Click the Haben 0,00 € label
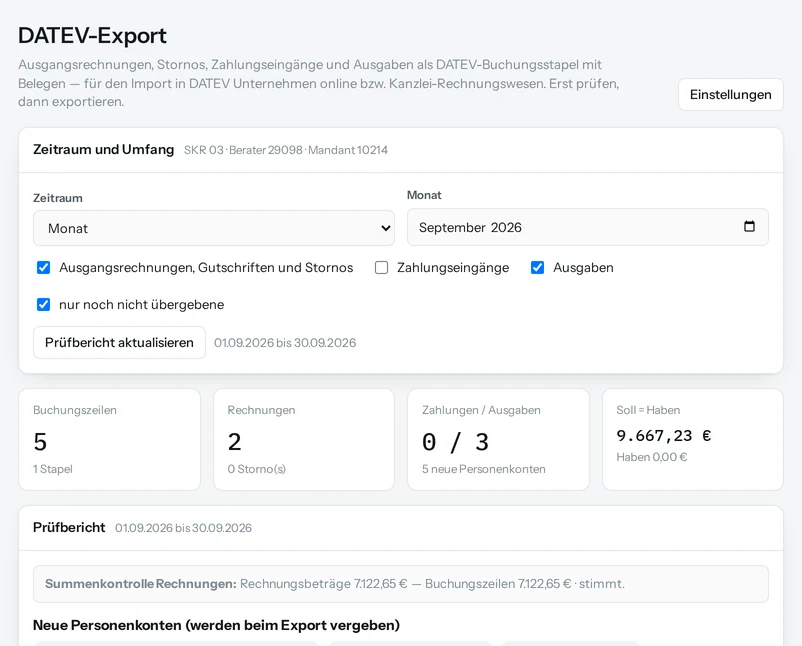This screenshot has width=802, height=646. [652, 457]
